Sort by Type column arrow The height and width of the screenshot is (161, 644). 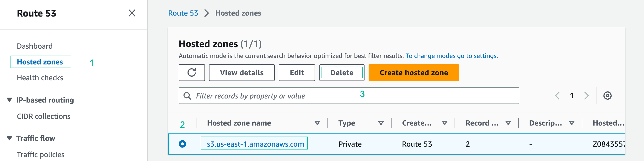(x=381, y=123)
